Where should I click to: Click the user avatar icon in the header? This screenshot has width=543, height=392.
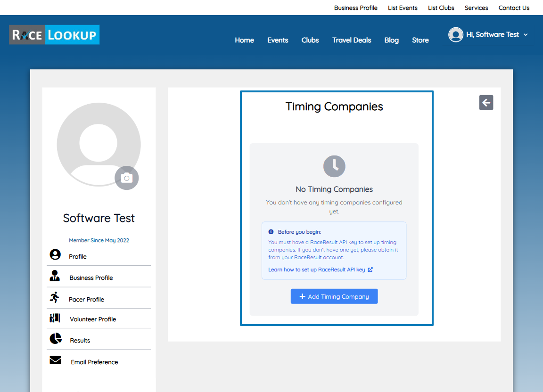coord(456,34)
